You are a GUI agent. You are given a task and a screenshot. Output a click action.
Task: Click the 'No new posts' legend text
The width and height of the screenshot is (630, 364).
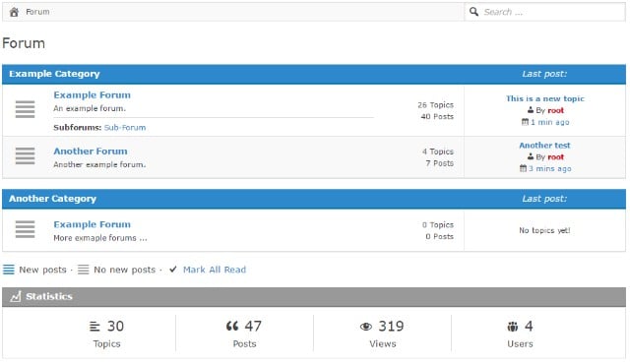pos(125,270)
